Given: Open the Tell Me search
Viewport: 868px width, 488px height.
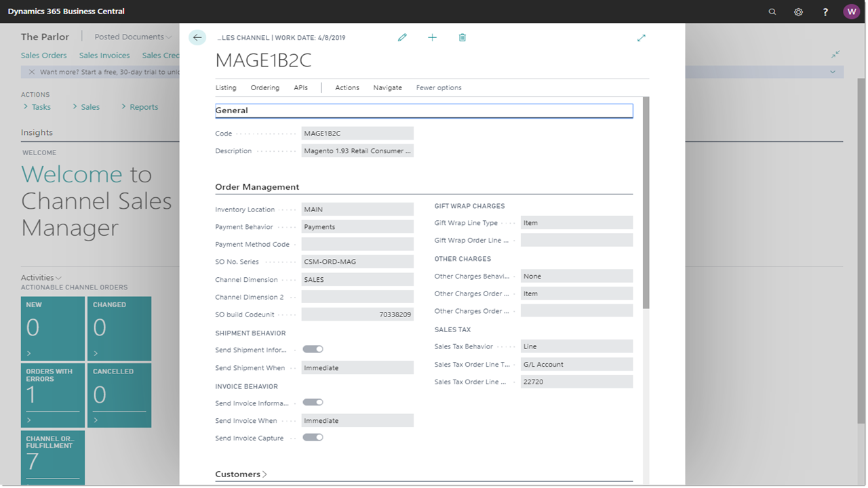Looking at the screenshot, I should pyautogui.click(x=772, y=11).
